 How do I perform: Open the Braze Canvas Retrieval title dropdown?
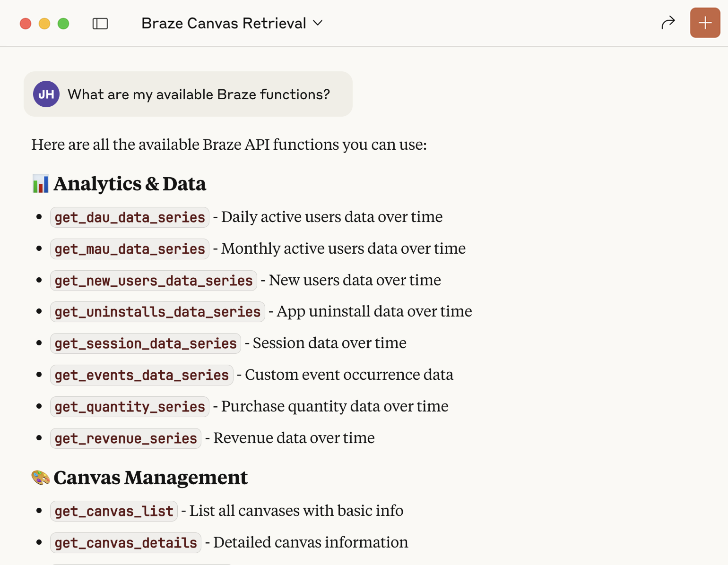[x=232, y=23]
